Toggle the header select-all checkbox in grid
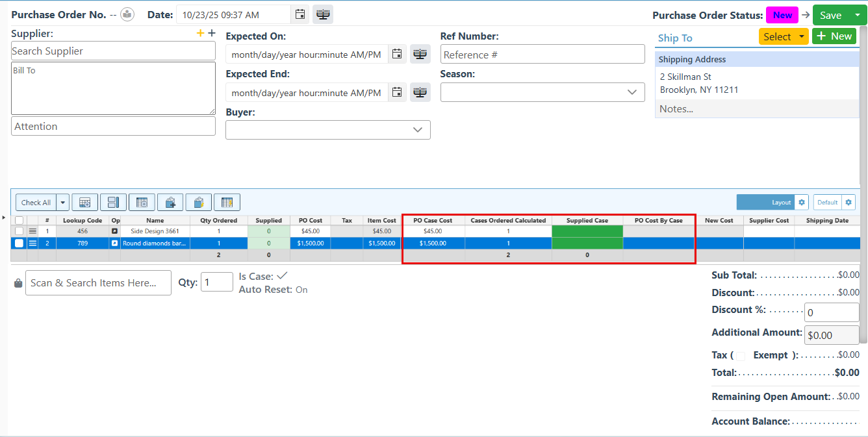Viewport: 868px width, 437px height. [19, 221]
